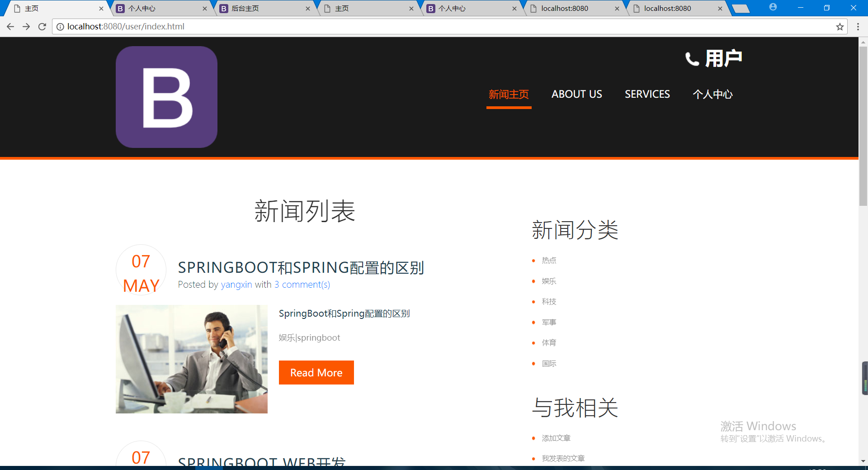The width and height of the screenshot is (868, 470).
Task: Click the 娱乐|springboot tag text
Action: tap(309, 338)
